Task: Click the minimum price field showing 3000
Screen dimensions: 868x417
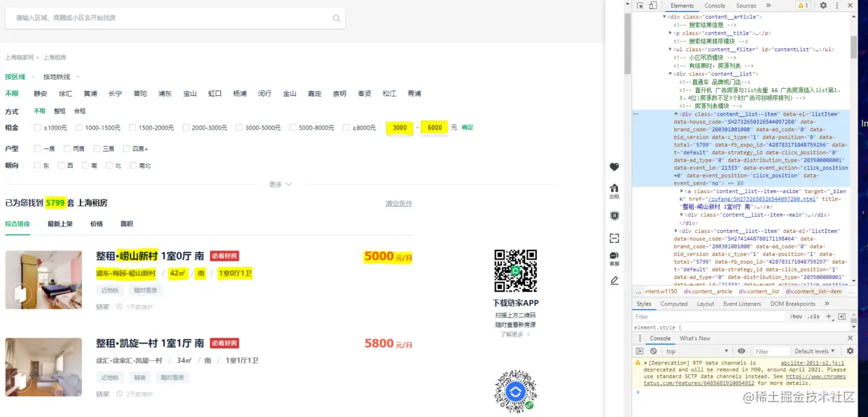Action: click(400, 127)
